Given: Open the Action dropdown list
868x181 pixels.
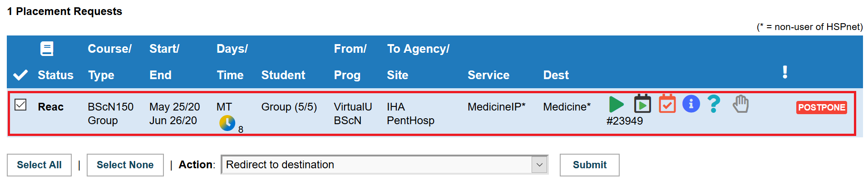Looking at the screenshot, I should point(385,165).
